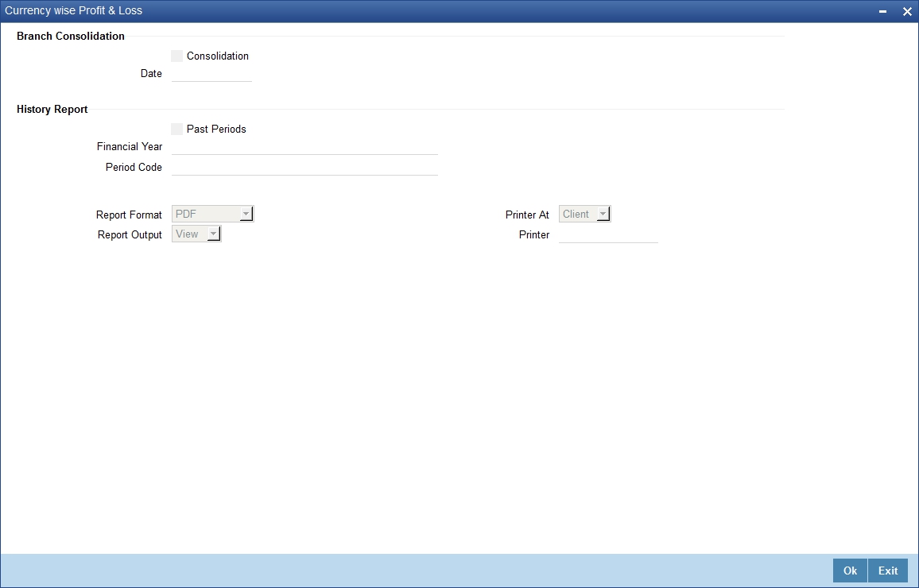Click the Report Output label
Screen dimensions: 919x588
tap(130, 235)
